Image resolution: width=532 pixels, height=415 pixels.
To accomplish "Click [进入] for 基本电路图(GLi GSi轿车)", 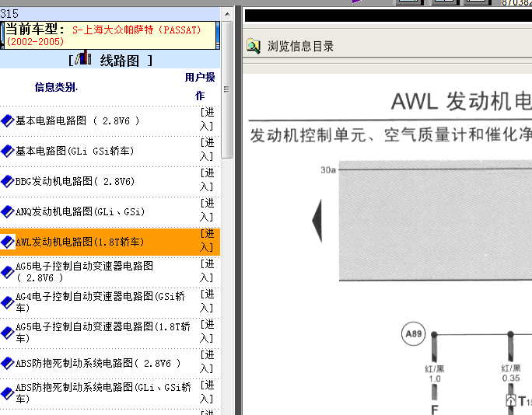I will pos(207,149).
